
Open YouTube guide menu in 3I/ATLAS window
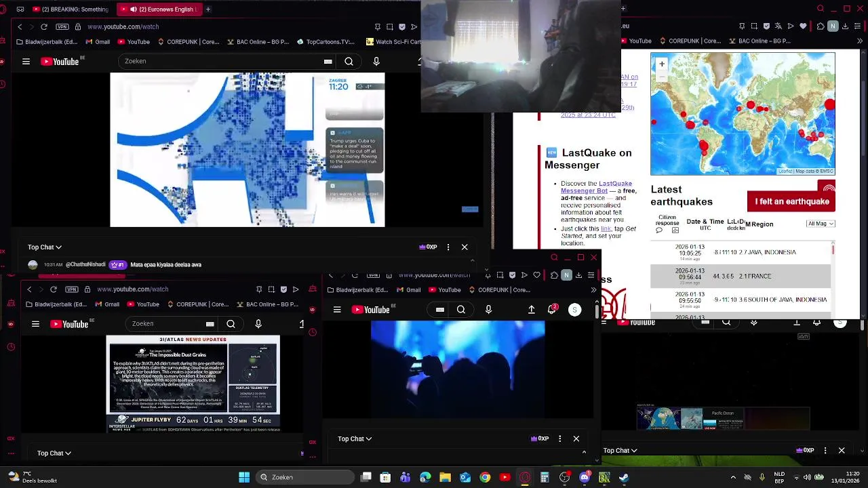[x=35, y=324]
